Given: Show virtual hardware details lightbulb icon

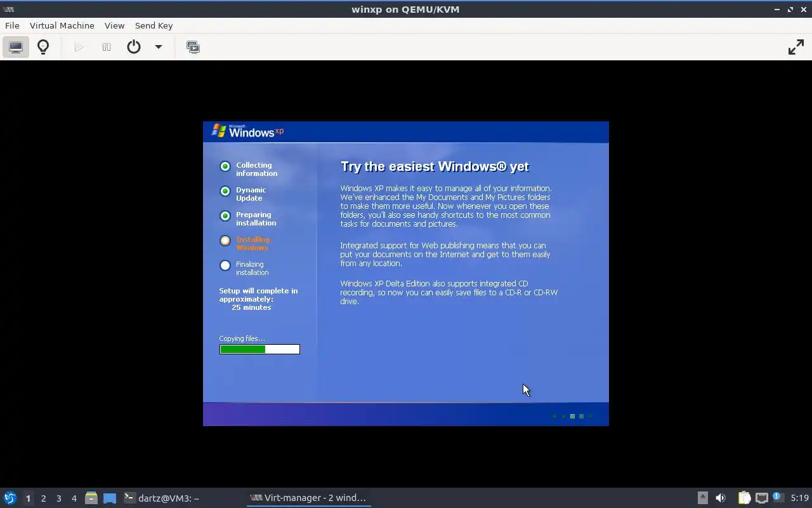Looking at the screenshot, I should [43, 47].
